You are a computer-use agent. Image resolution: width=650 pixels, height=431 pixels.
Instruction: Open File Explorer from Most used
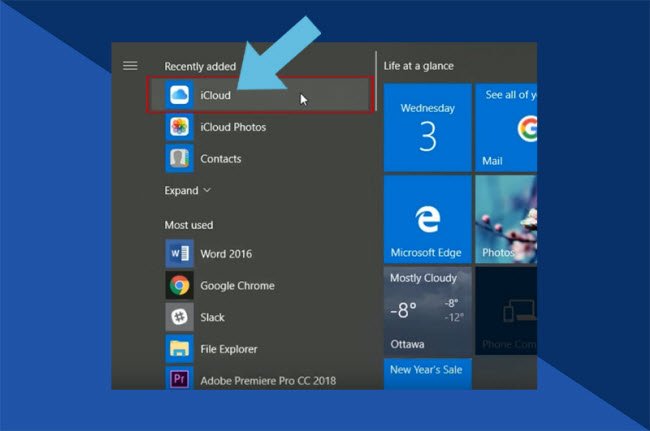[x=179, y=349]
